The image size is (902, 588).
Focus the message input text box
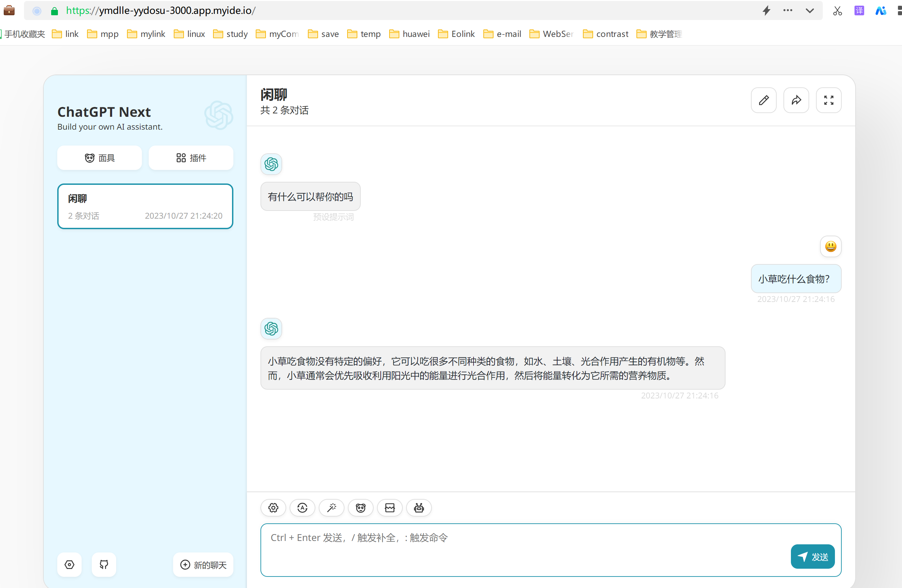(551, 550)
